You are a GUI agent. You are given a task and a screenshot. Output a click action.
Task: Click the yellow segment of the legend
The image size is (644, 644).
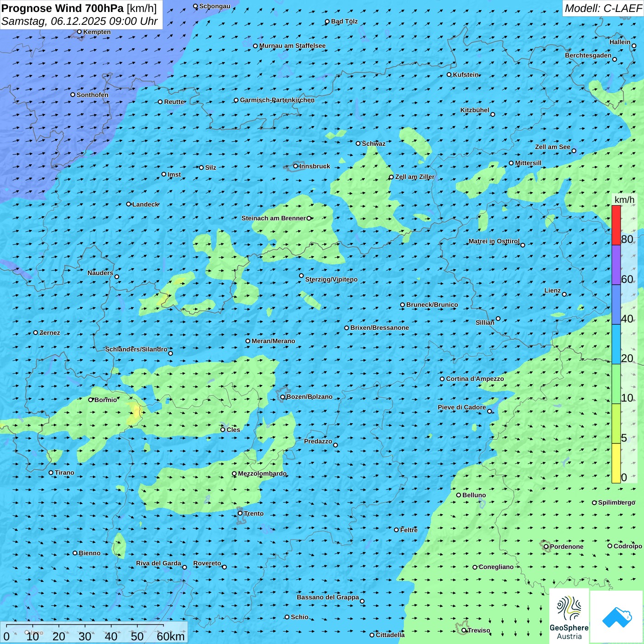[616, 463]
